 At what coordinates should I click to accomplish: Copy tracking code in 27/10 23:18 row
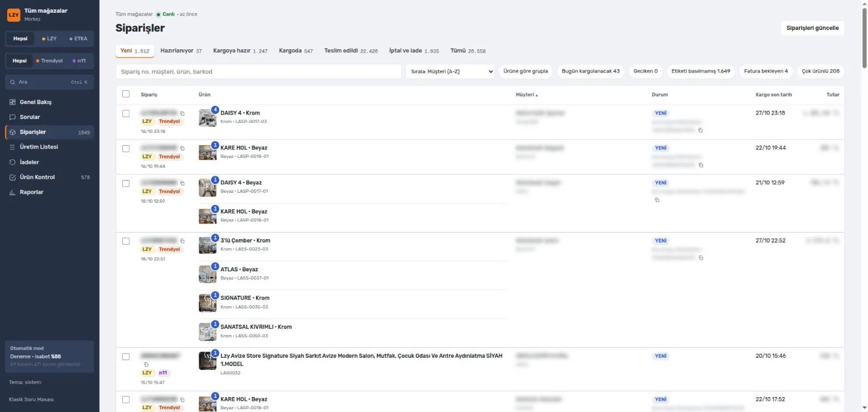pyautogui.click(x=700, y=130)
